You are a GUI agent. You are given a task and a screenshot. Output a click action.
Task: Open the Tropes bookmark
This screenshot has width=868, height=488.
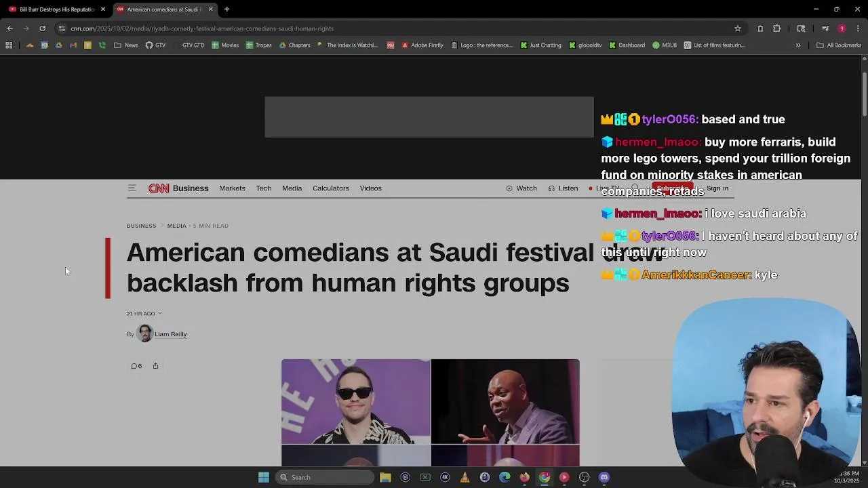coord(259,45)
